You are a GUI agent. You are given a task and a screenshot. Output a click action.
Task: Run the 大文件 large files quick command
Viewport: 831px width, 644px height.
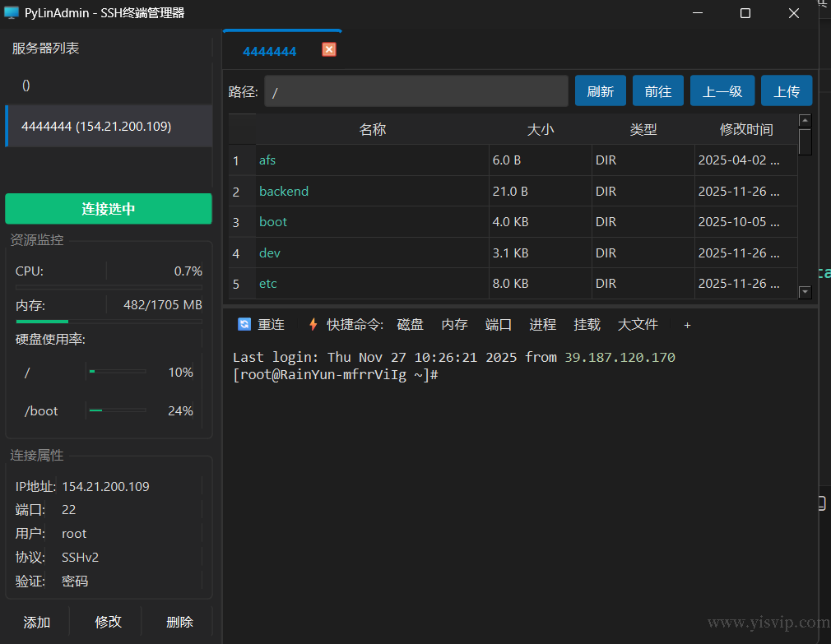point(638,324)
